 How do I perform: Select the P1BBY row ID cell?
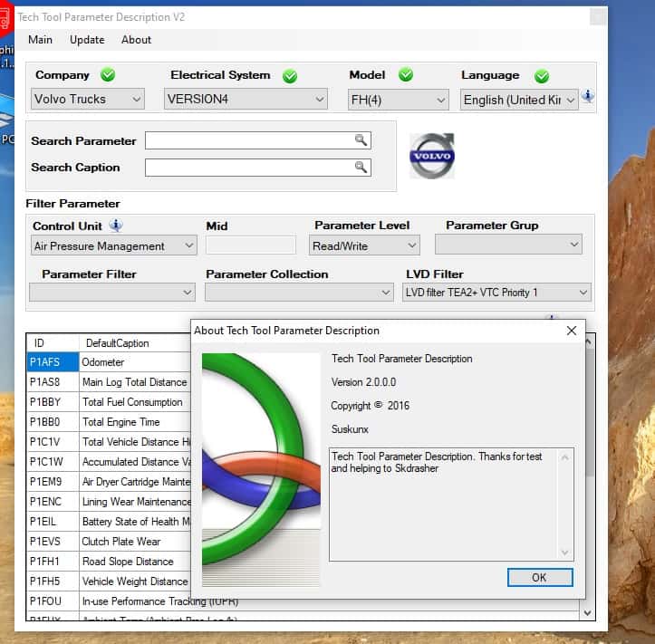pos(53,402)
